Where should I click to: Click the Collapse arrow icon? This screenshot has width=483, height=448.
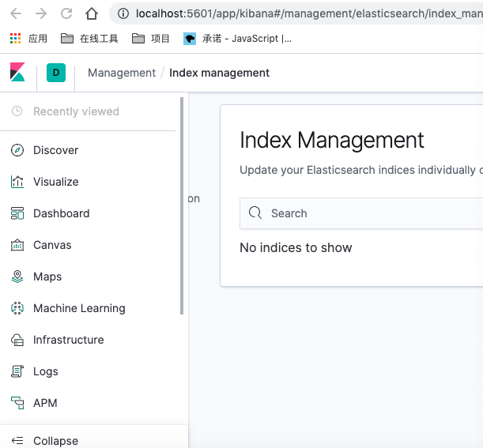click(17, 441)
